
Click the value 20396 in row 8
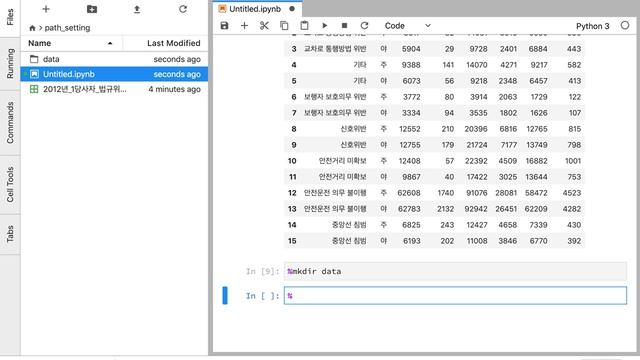476,129
